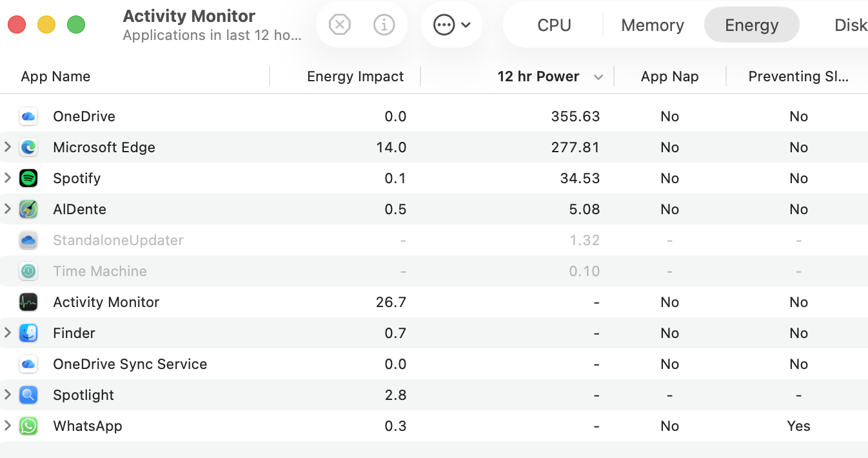
Task: Click the OneDrive cloud app icon
Action: (28, 116)
